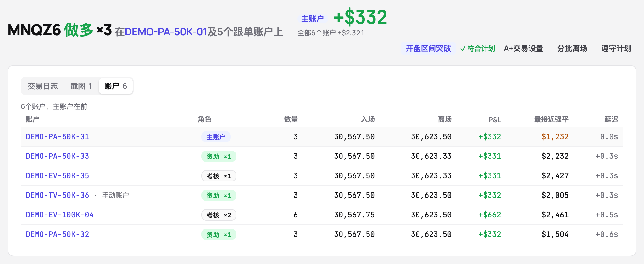Image resolution: width=644 pixels, height=264 pixels.
Task: Select the 分批离场 tag
Action: point(572,49)
